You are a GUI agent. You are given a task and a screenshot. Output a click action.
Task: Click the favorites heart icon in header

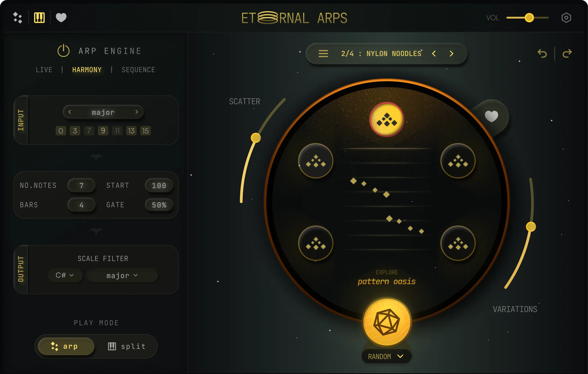point(61,18)
